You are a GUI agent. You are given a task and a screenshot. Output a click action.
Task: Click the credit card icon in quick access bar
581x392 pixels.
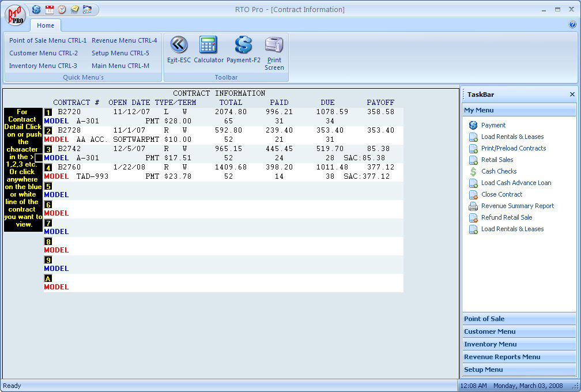tap(87, 9)
